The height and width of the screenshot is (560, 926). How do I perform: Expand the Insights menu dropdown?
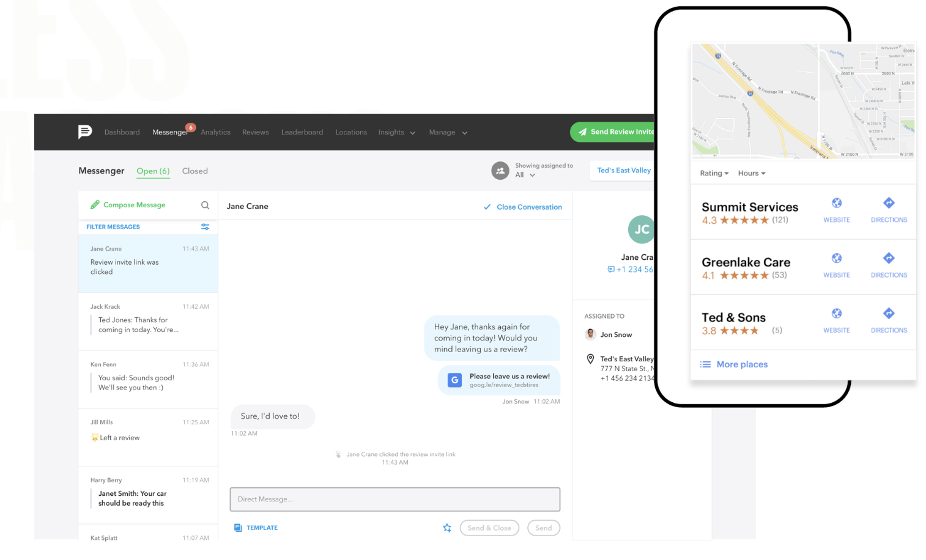pyautogui.click(x=396, y=133)
